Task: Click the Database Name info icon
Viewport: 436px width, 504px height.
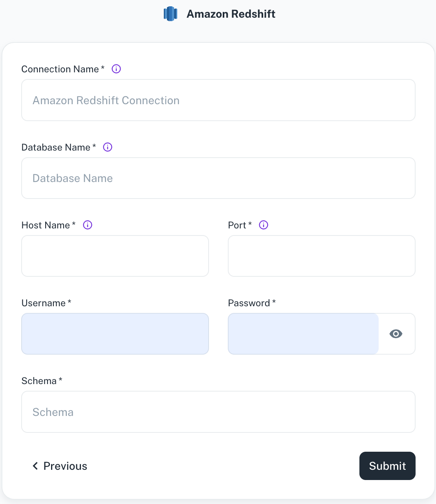Action: pos(108,147)
